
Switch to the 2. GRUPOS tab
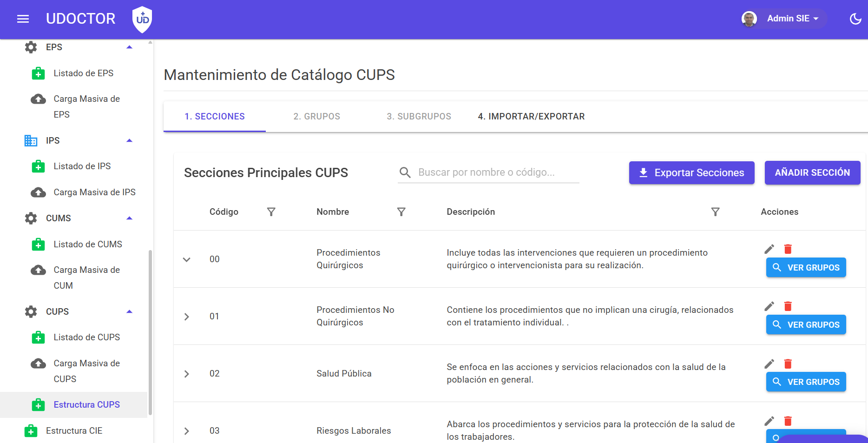coord(317,117)
